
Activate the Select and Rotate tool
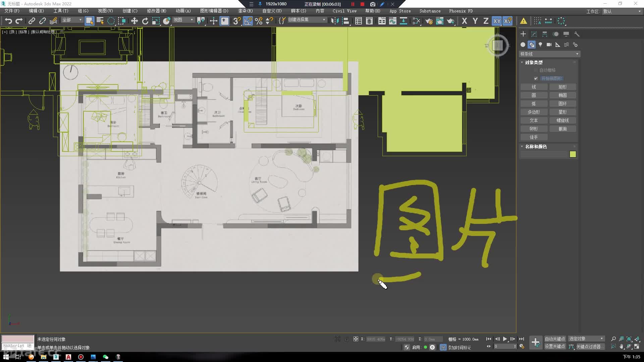[x=145, y=21]
